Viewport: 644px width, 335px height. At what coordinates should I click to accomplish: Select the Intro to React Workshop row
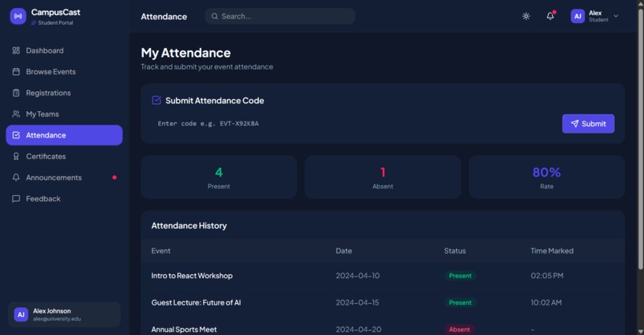(383, 276)
